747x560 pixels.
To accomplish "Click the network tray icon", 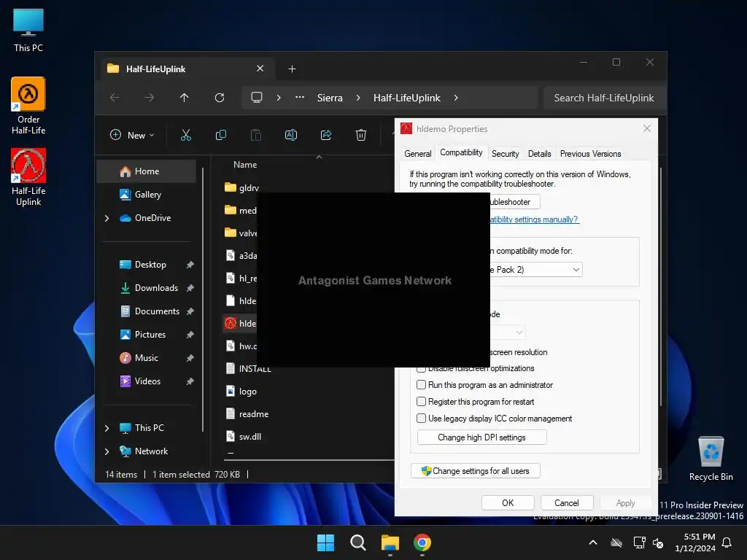I will pos(639,542).
